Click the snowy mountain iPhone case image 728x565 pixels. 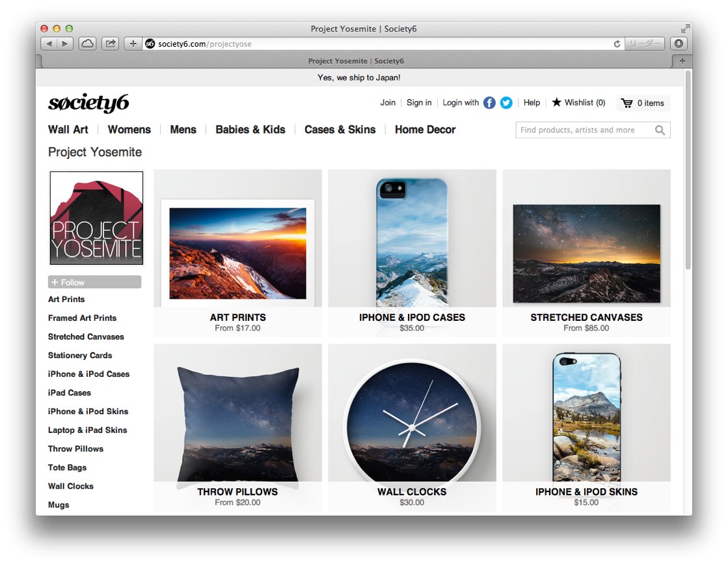click(x=412, y=243)
